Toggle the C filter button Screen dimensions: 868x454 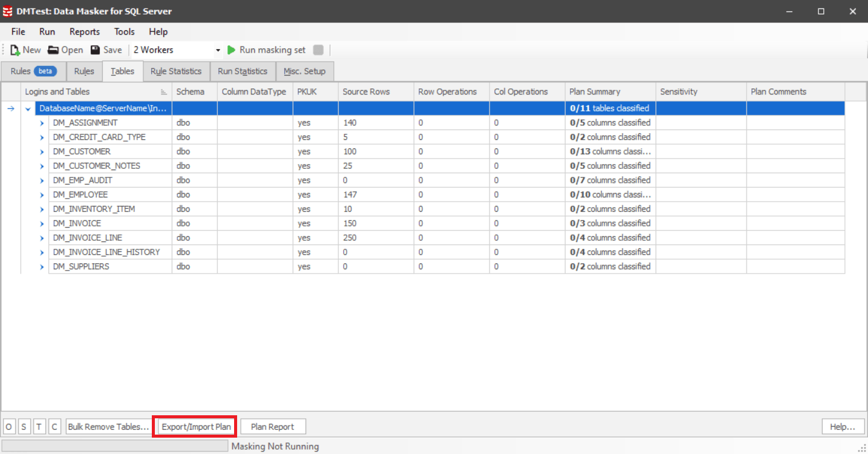coord(54,427)
